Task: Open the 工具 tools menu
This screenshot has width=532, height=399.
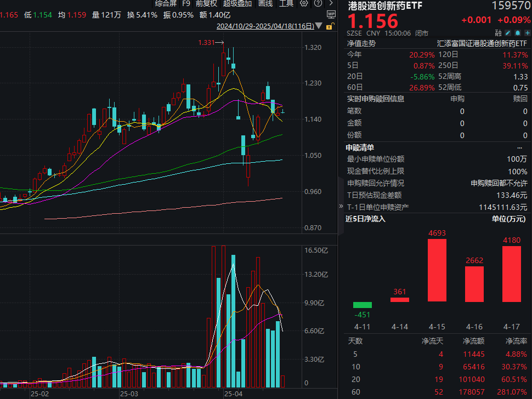Action: coord(286,4)
